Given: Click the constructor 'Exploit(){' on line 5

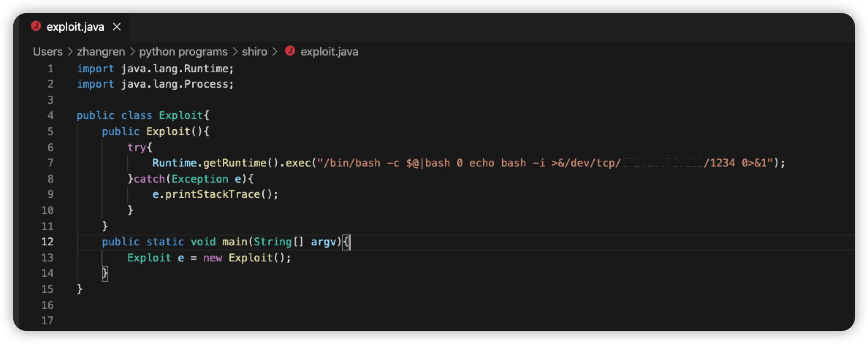Looking at the screenshot, I should coord(178,131).
